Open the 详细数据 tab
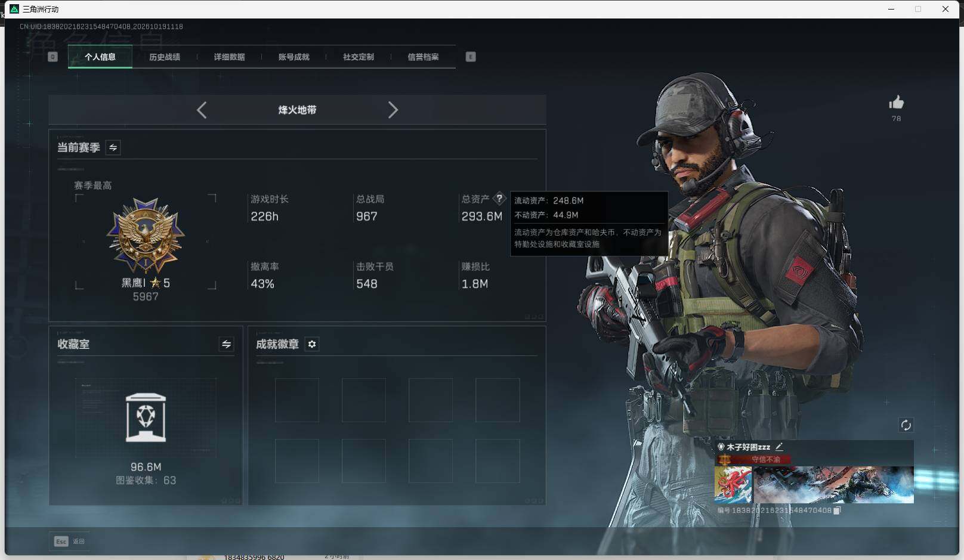This screenshot has width=964, height=560. [229, 57]
